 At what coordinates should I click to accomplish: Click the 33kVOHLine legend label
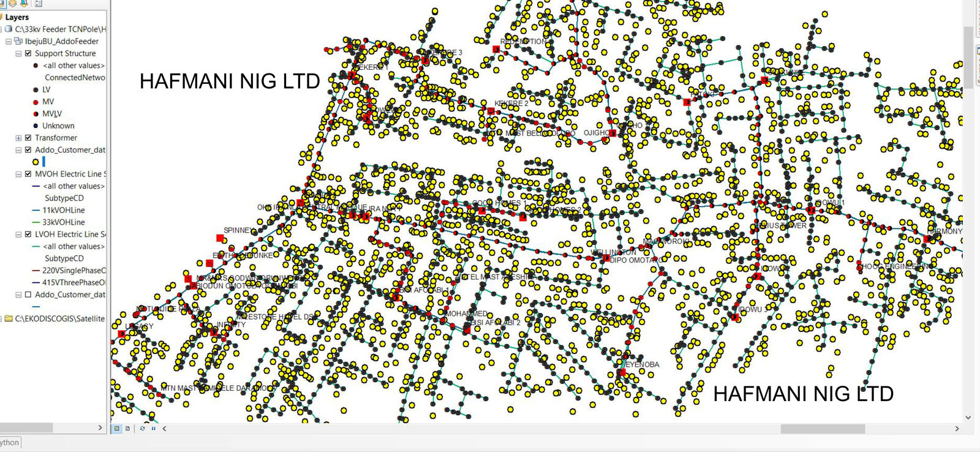[64, 222]
